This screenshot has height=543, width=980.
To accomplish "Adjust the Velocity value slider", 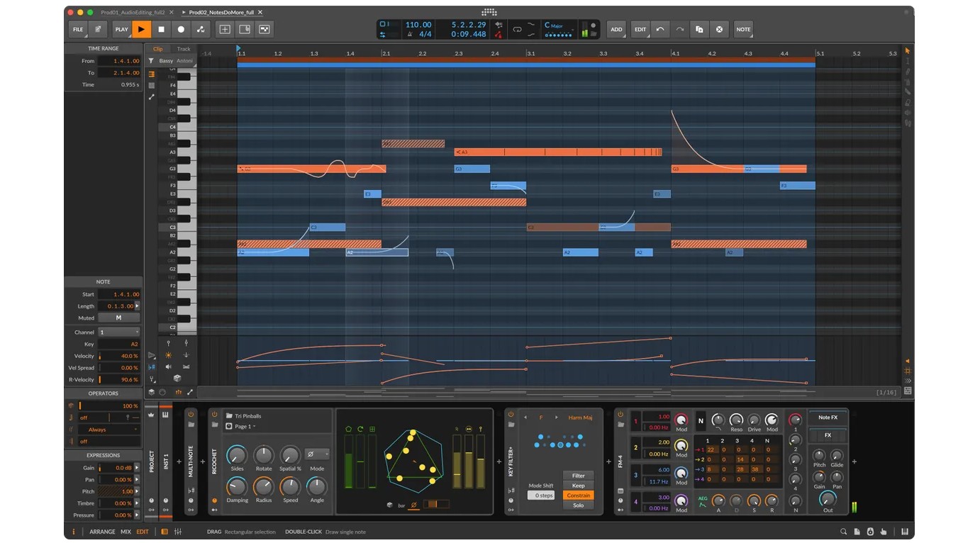I will 118,356.
